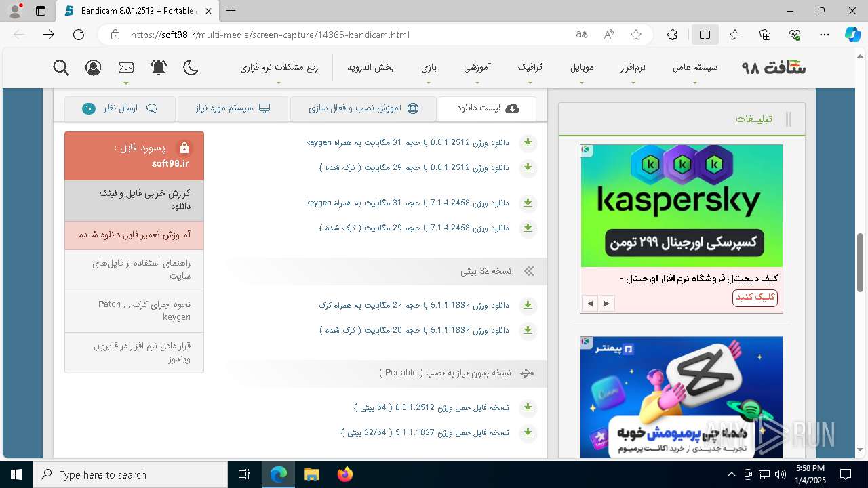Image resolution: width=868 pixels, height=488 pixels.
Task: Open the favorites list icon
Action: coord(735,35)
